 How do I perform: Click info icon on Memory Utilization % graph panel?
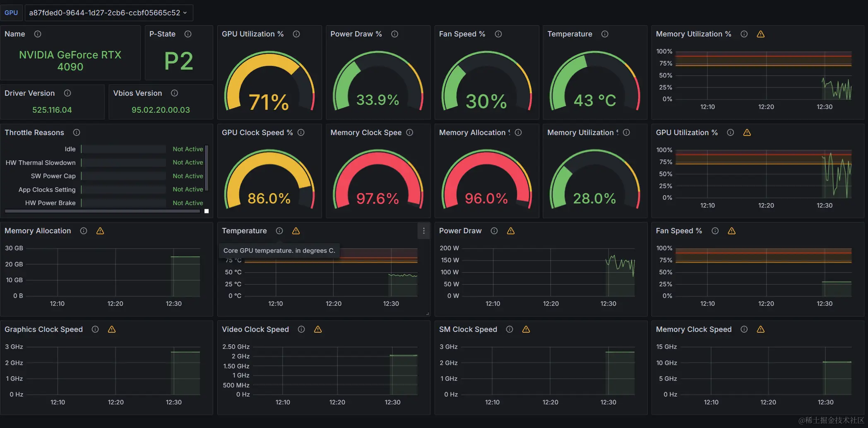[744, 34]
